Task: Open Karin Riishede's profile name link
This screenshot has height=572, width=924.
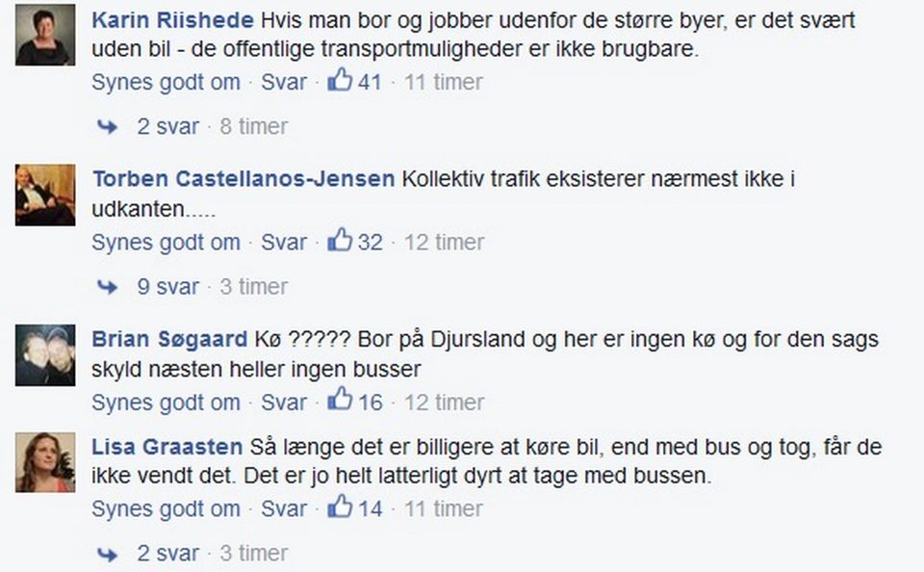Action: pyautogui.click(x=172, y=20)
